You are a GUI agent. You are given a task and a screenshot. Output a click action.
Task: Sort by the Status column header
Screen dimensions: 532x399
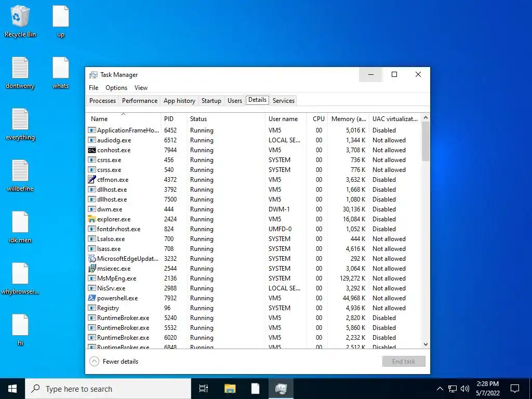coord(226,119)
